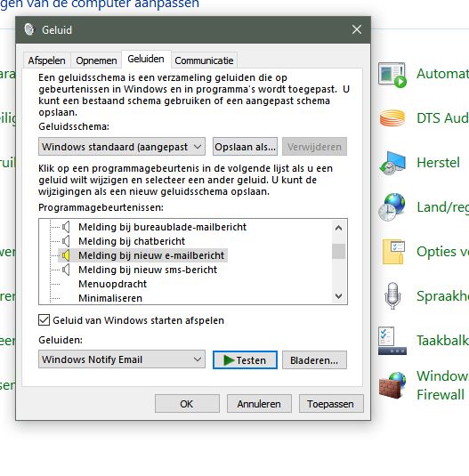This screenshot has height=476, width=469.
Task: Open the Taakbalk checklist icon
Action: [392, 341]
